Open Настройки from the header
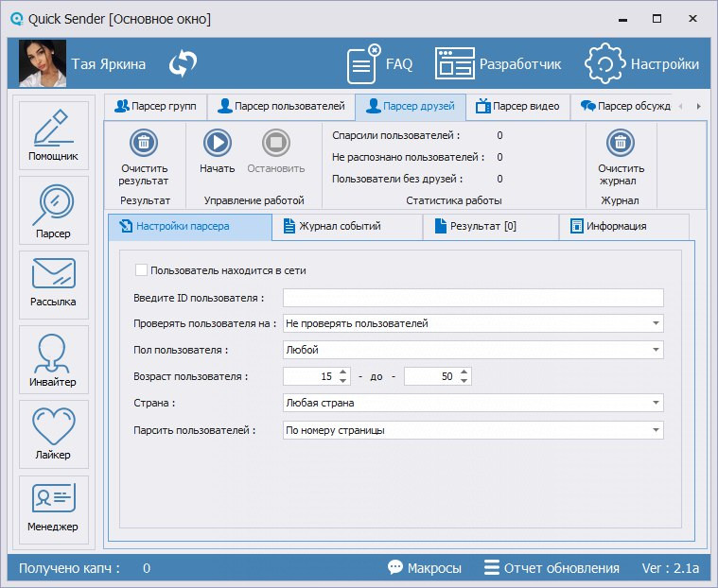Viewport: 718px width, 588px height. (x=642, y=64)
